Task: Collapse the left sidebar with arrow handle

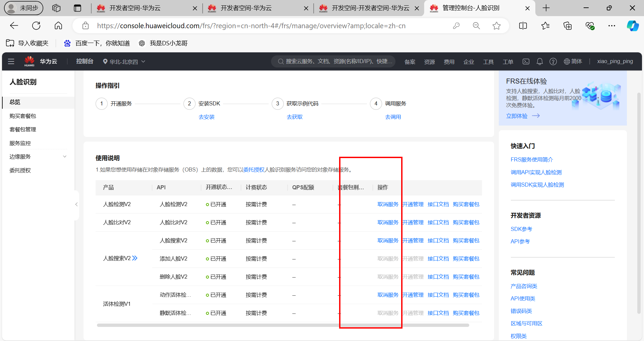Action: click(x=76, y=204)
